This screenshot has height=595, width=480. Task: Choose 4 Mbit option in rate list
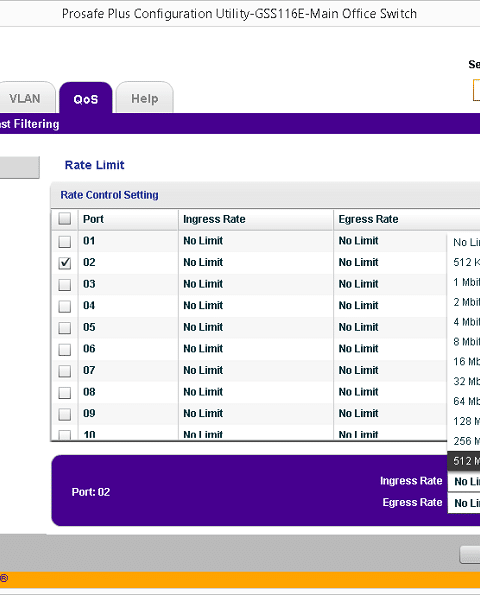(464, 322)
